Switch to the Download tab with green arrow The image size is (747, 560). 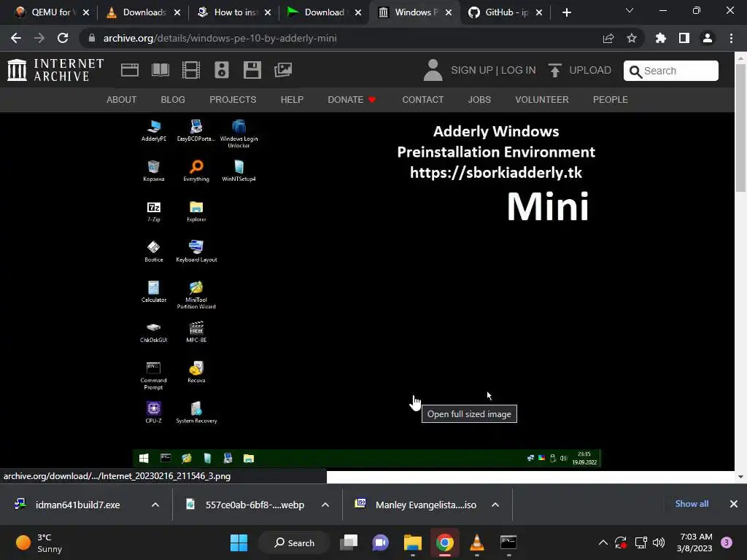point(325,12)
